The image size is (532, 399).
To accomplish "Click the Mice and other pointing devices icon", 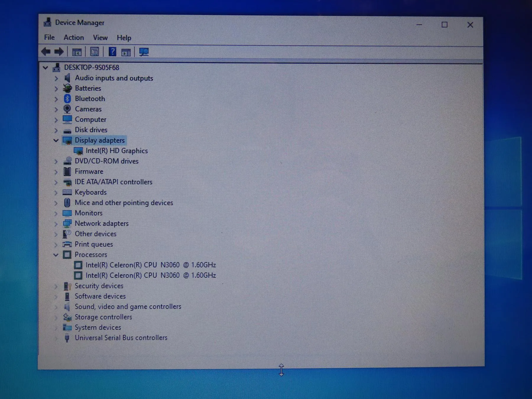I will (67, 203).
